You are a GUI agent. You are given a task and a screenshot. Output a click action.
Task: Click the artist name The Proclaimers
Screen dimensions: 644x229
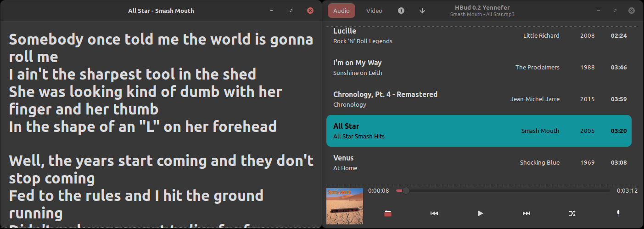coord(538,68)
